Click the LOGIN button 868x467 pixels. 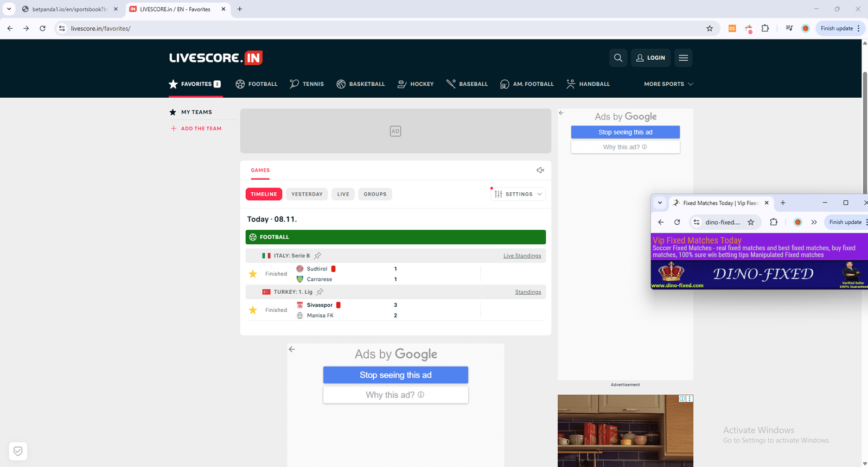[650, 58]
